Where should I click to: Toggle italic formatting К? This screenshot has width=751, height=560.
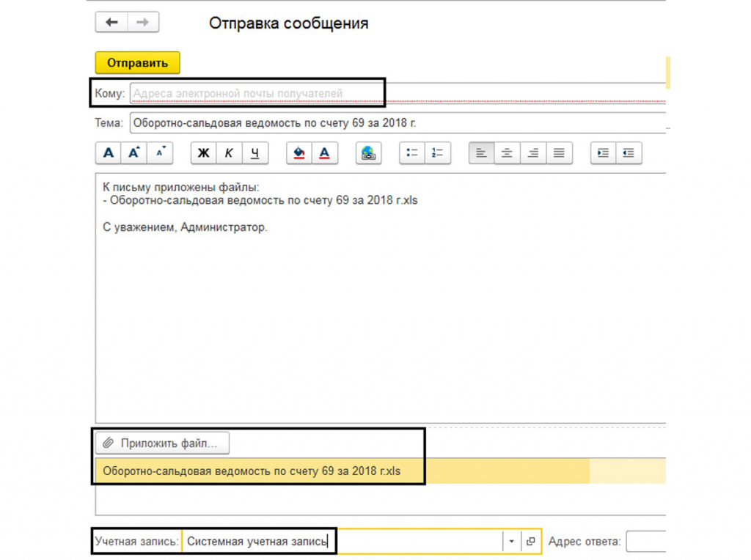tap(229, 153)
